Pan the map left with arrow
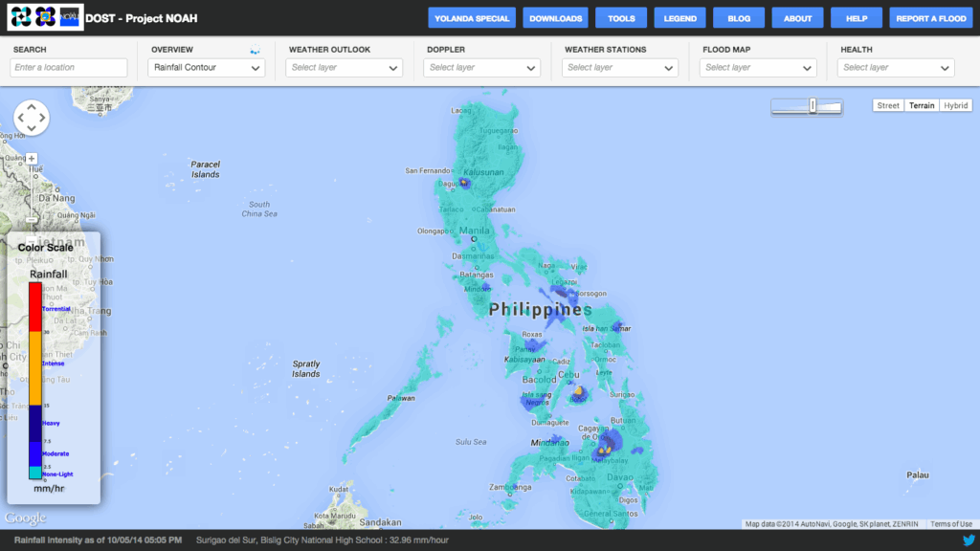Image resolution: width=980 pixels, height=551 pixels. tap(21, 118)
